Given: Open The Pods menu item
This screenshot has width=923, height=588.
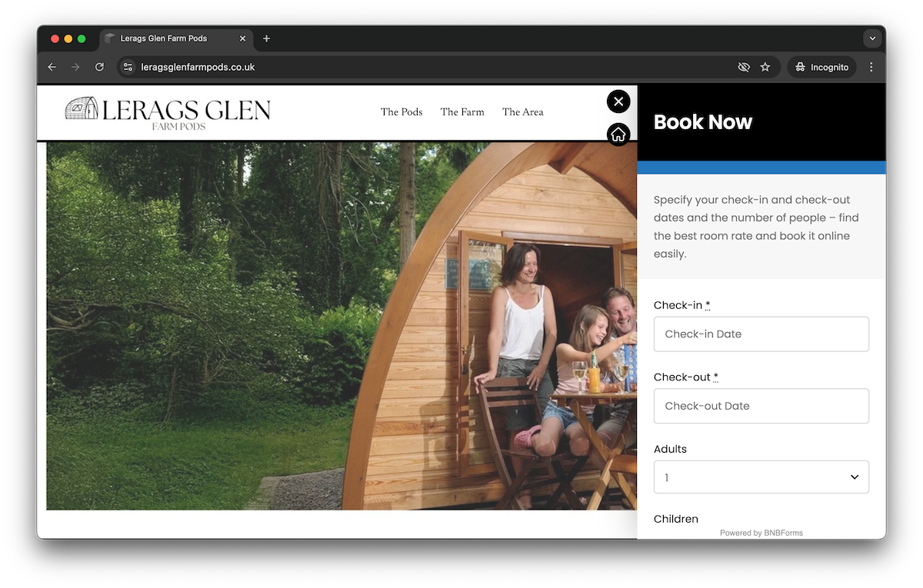Looking at the screenshot, I should point(401,112).
